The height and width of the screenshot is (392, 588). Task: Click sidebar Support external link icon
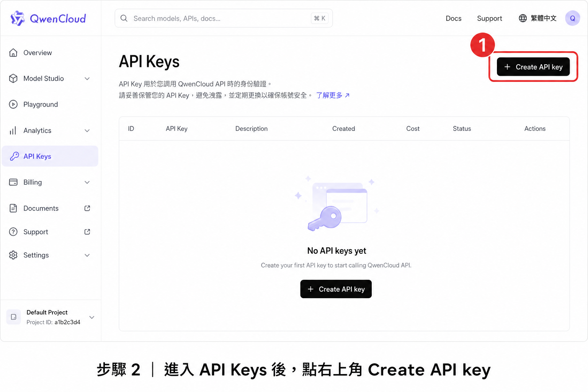(87, 232)
